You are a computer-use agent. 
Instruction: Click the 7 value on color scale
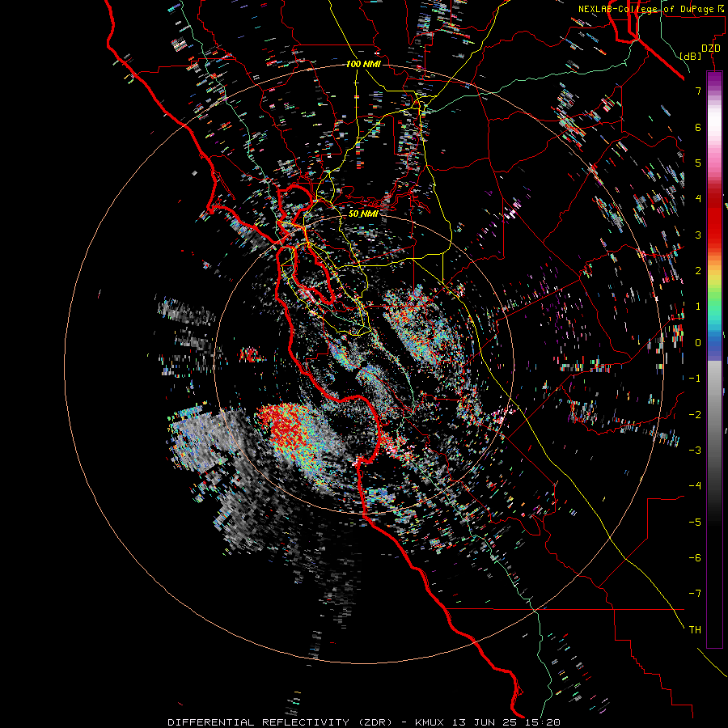[698, 91]
